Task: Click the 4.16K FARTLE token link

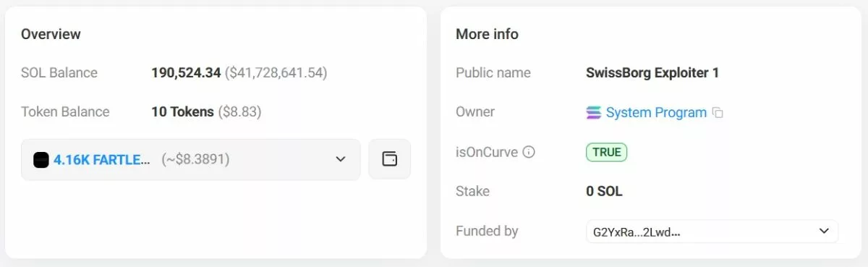Action: point(102,159)
